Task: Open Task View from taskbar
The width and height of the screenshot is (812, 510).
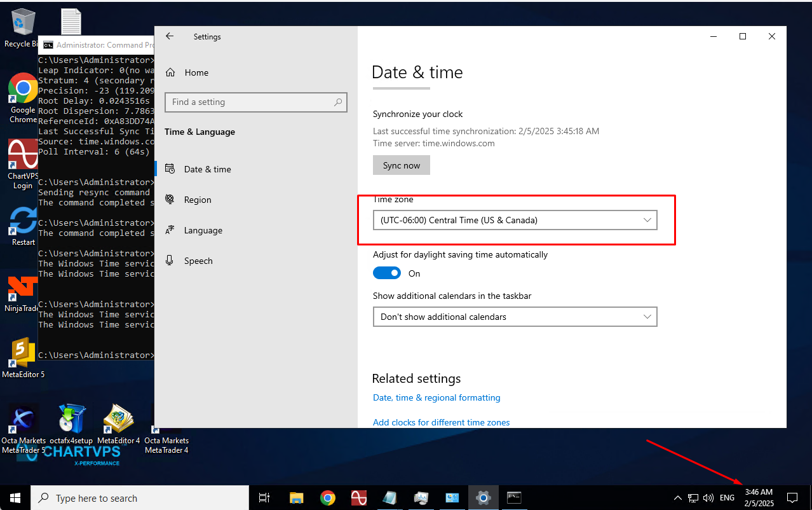Action: 265,498
